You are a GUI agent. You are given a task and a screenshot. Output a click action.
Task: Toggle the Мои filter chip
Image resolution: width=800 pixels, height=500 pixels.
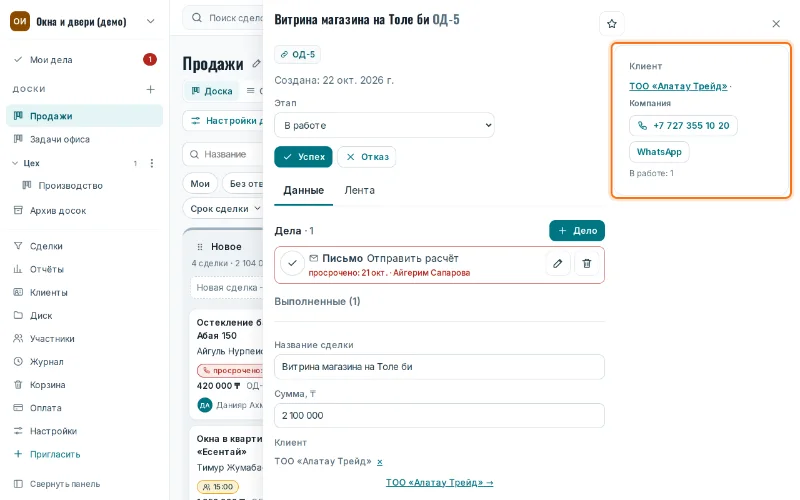pos(200,184)
